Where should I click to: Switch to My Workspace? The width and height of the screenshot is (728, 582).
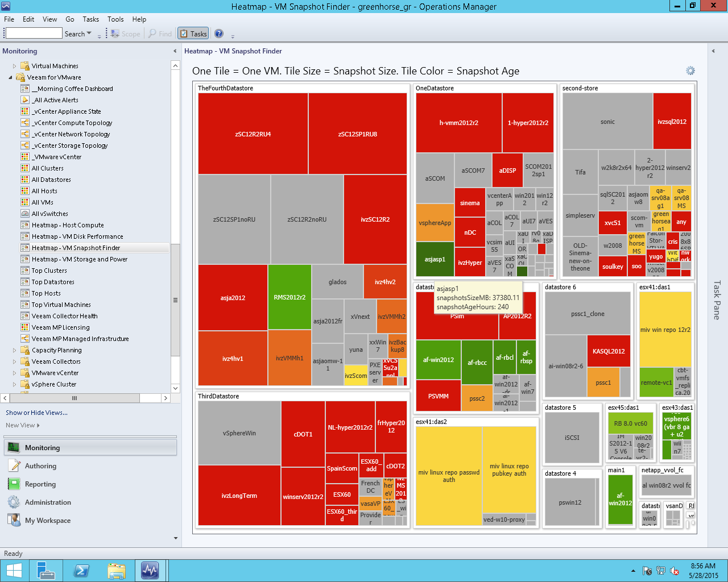(x=90, y=521)
